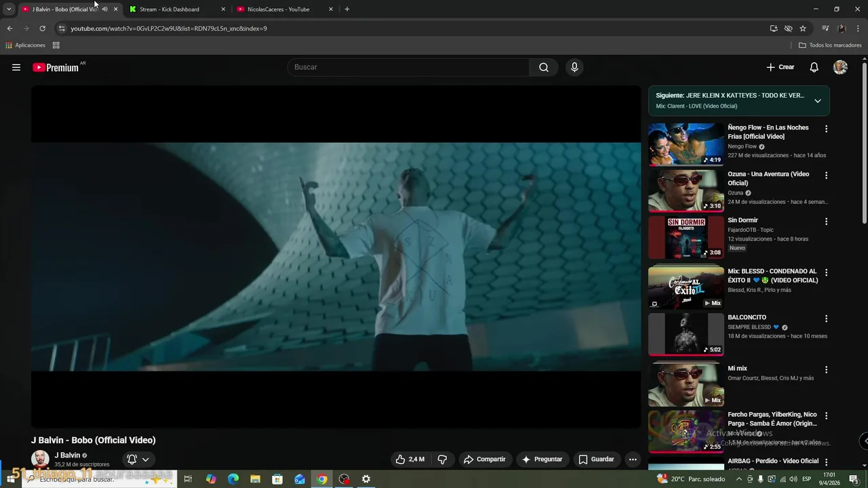868x488 pixels.
Task: Open Chrome profile avatar
Action: click(842, 28)
